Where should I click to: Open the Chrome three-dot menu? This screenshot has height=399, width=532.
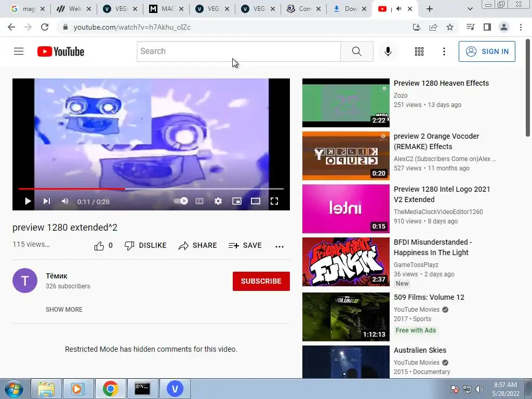tap(521, 27)
